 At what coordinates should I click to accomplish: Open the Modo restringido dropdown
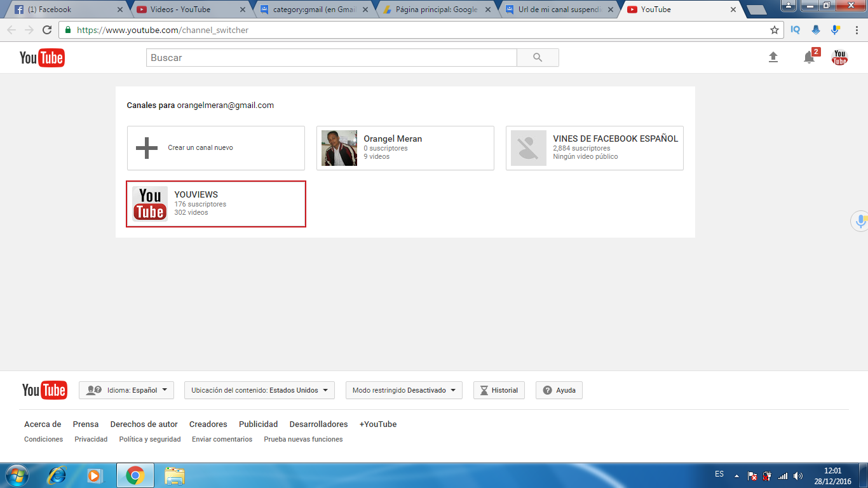click(x=404, y=390)
